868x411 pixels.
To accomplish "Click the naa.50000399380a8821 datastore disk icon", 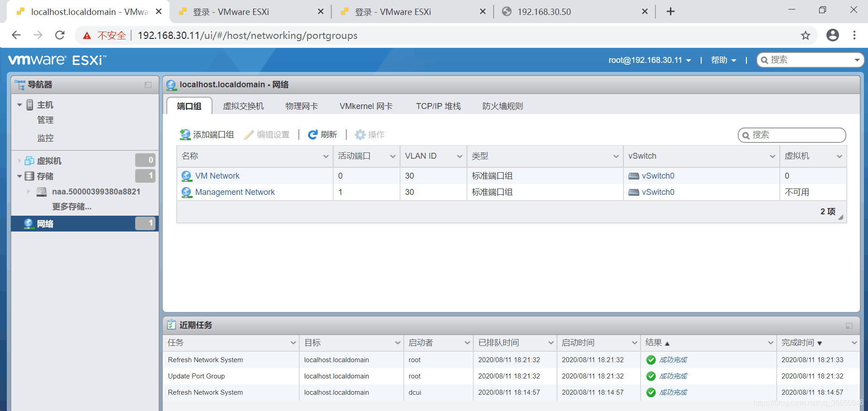I will click(42, 192).
